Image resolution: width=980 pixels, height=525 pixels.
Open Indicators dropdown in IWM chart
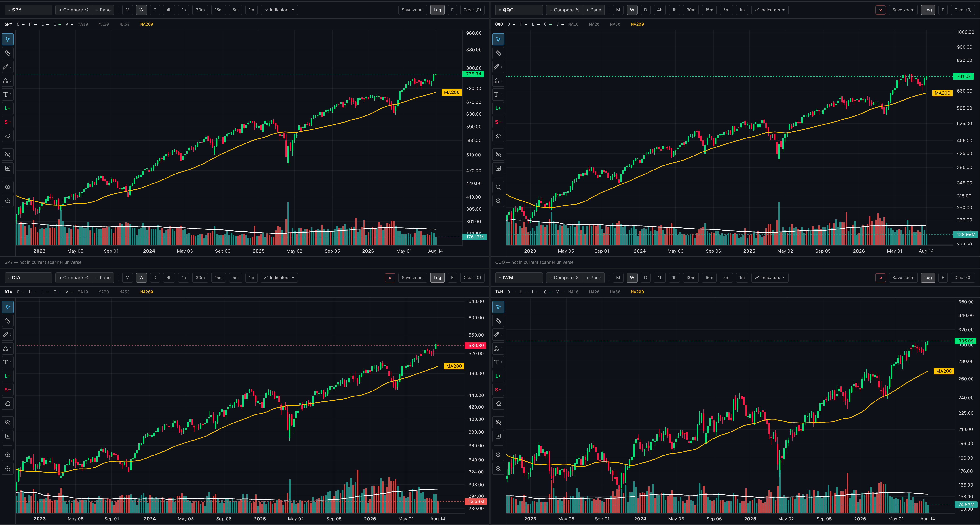770,278
